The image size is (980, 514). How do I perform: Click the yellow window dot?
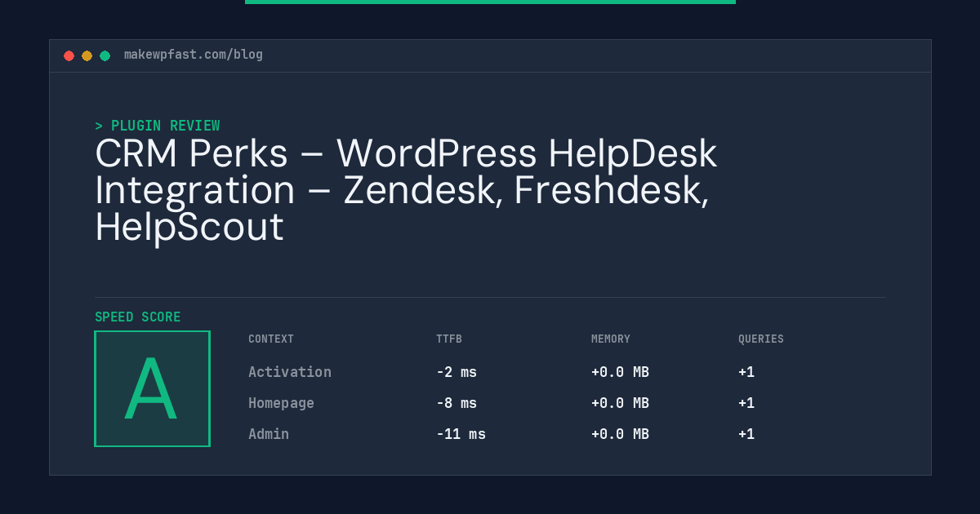coord(87,55)
